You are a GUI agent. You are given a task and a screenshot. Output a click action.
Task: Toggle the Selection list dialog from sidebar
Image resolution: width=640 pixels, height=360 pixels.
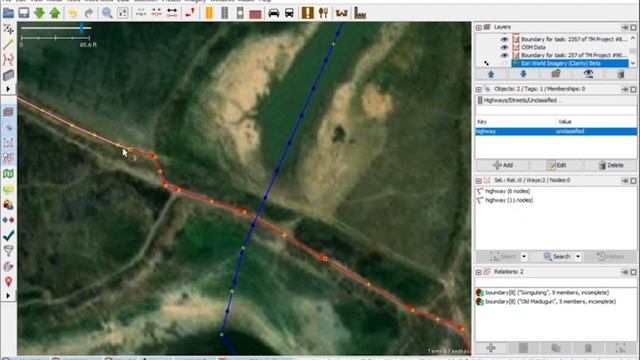coord(8,143)
